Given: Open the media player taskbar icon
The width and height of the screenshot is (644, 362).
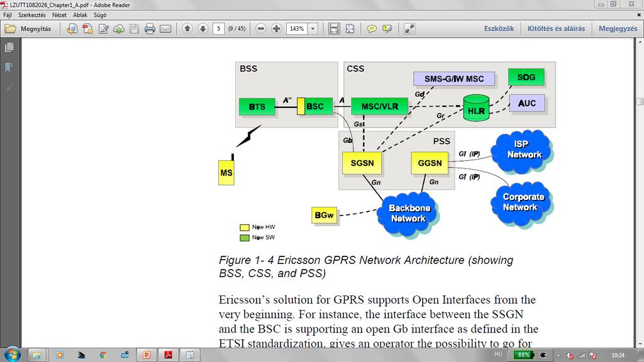Looking at the screenshot, I should 60,355.
